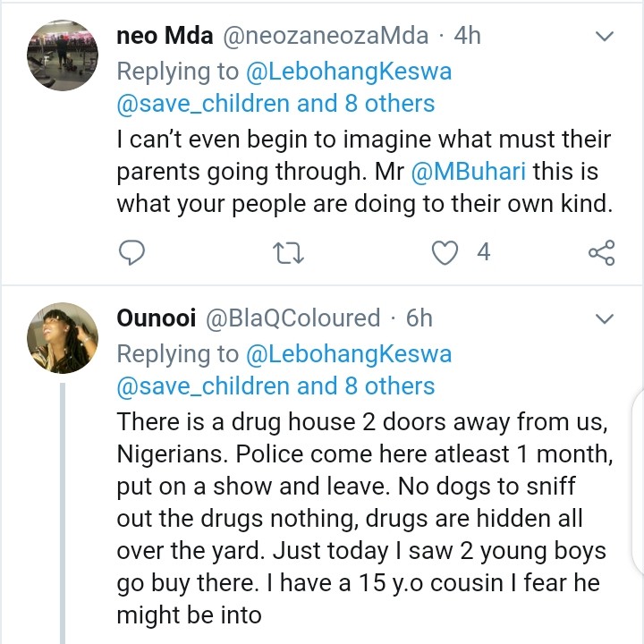Expand options chevron on Ounooi's tweet

click(x=605, y=319)
